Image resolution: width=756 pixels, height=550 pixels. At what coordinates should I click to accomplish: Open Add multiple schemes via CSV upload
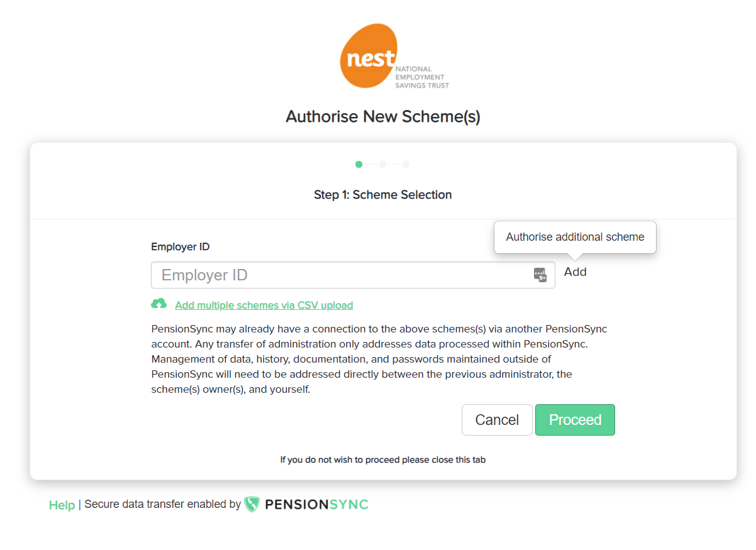point(264,305)
